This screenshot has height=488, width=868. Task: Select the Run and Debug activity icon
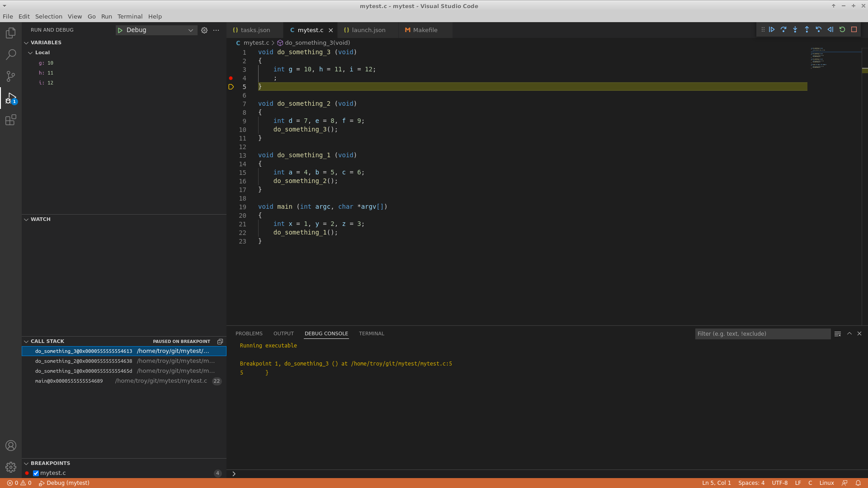(x=11, y=98)
